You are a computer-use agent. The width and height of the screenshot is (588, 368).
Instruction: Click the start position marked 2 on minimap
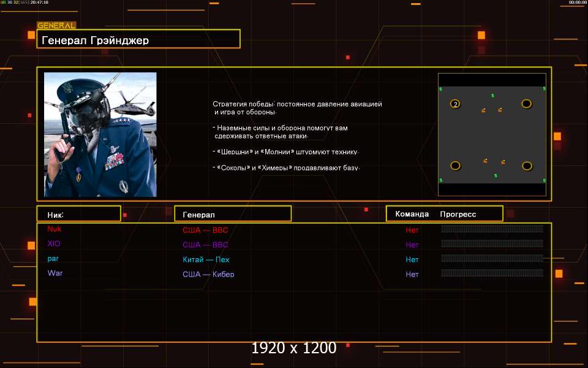pyautogui.click(x=455, y=104)
